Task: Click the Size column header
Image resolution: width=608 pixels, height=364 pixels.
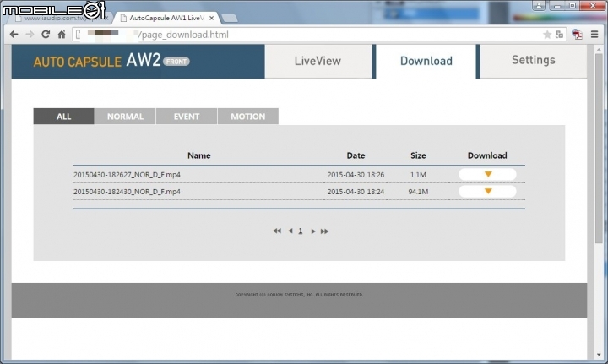Action: tap(418, 155)
